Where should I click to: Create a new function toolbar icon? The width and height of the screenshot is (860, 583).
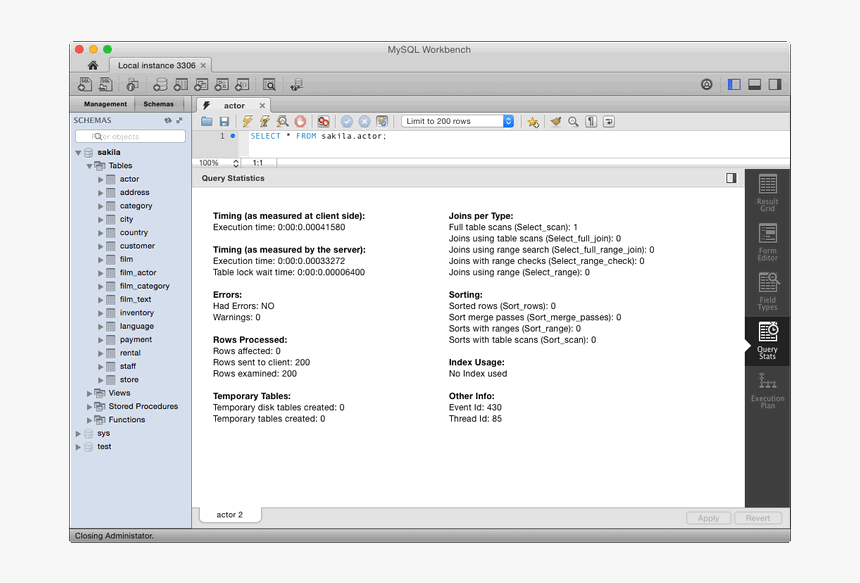(x=242, y=84)
